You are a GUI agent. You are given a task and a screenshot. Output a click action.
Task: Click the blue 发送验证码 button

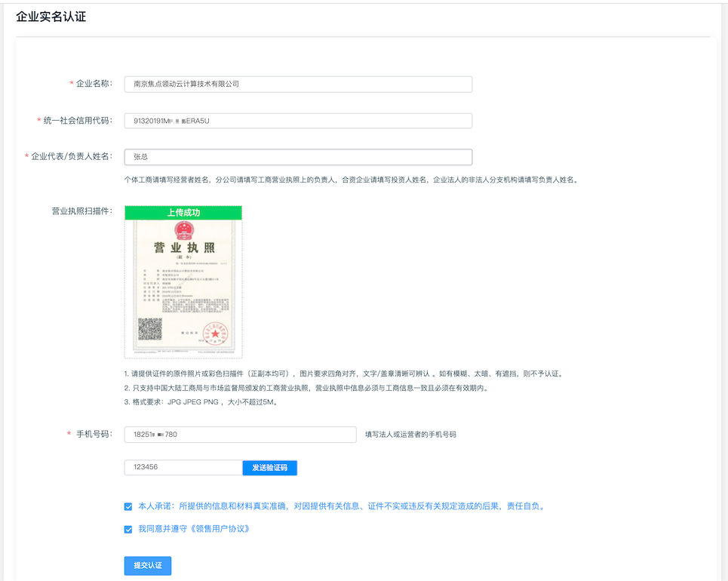(x=269, y=467)
